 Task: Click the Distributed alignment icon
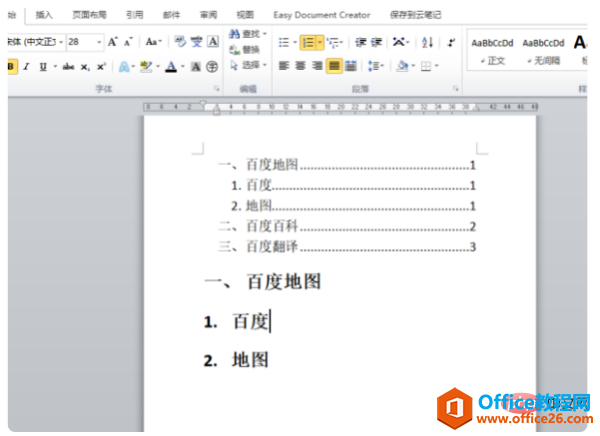351,66
